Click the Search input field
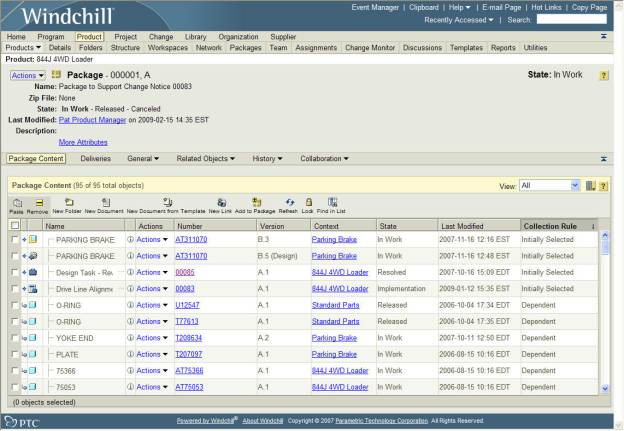The image size is (624, 431). (571, 19)
